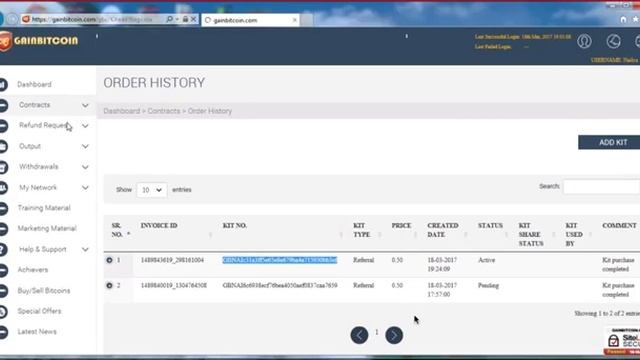Open the Buy/Sell Bitcoins menu item
640x360 pixels.
tap(44, 291)
